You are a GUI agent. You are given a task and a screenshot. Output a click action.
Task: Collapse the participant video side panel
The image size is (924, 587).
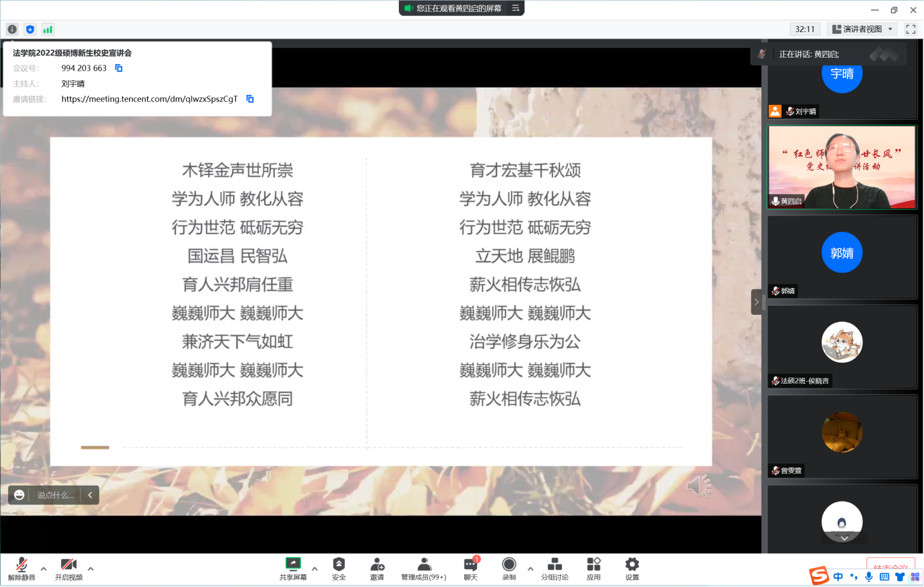(x=756, y=302)
